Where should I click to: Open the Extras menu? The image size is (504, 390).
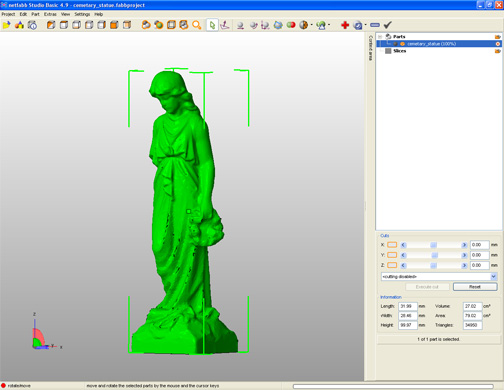pos(50,14)
